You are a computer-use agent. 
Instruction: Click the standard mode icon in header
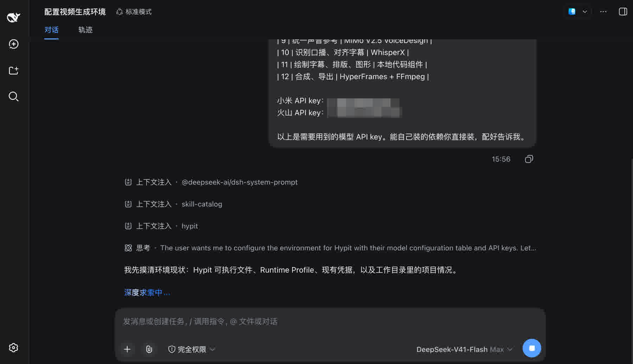pos(120,12)
